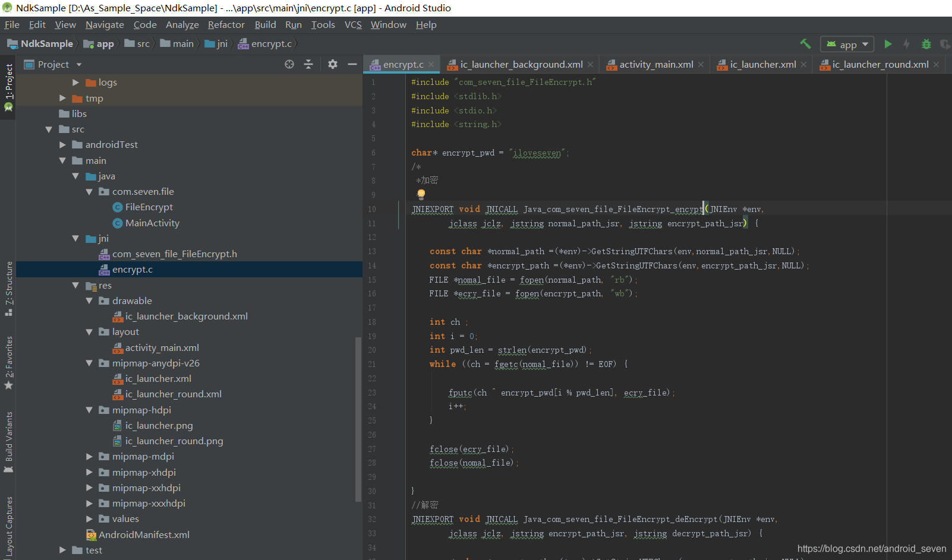Open the Refactor menu
Image resolution: width=952 pixels, height=560 pixels.
[x=226, y=24]
